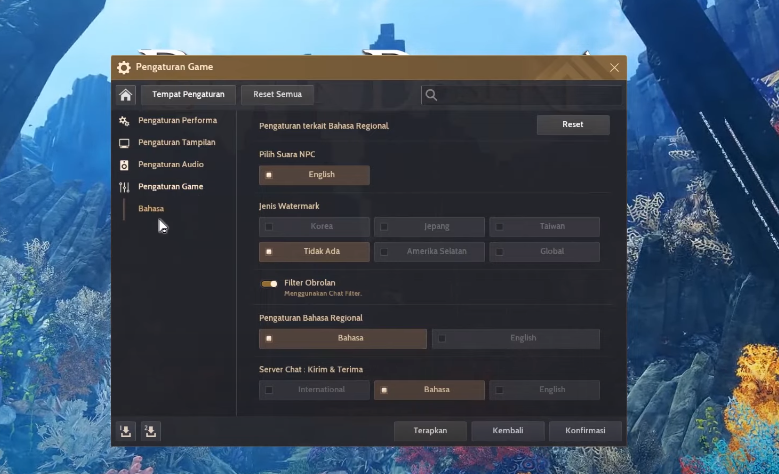This screenshot has width=779, height=474.
Task: Click the Pengaturan Performa gears icon
Action: (124, 121)
